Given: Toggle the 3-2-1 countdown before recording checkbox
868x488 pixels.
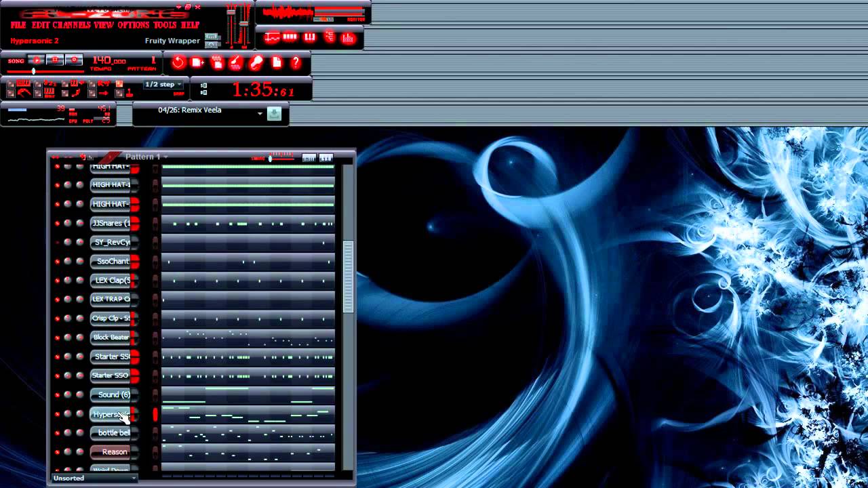Looking at the screenshot, I should coord(38,85).
